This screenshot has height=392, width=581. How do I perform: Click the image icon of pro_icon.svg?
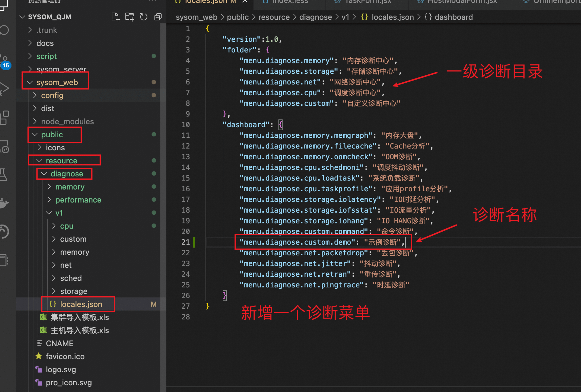point(39,382)
